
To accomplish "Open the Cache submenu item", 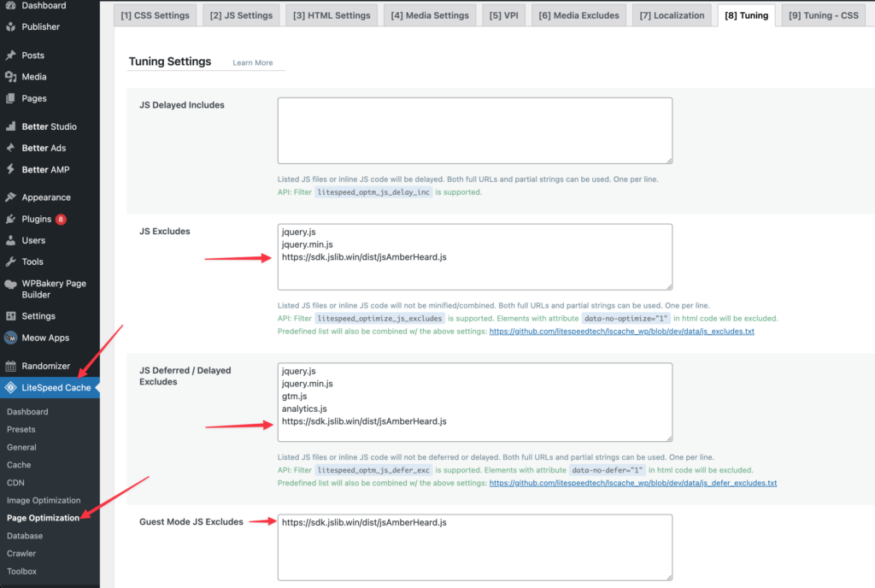I will (x=19, y=465).
